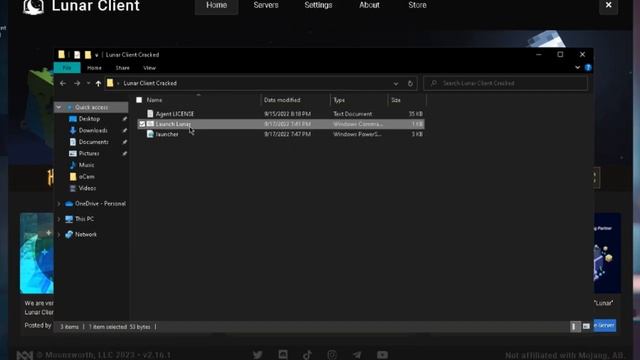This screenshot has height=360, width=640.
Task: Open recent locations dropdown arrow
Action: pos(88,83)
